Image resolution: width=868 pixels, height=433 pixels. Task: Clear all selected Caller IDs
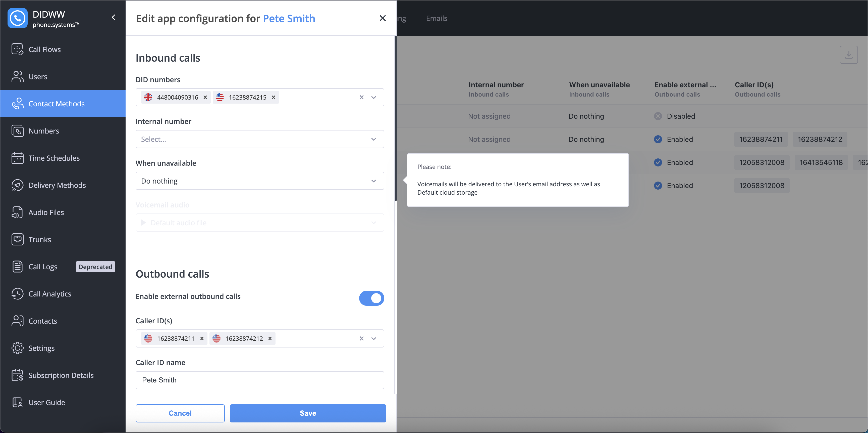[x=362, y=338]
